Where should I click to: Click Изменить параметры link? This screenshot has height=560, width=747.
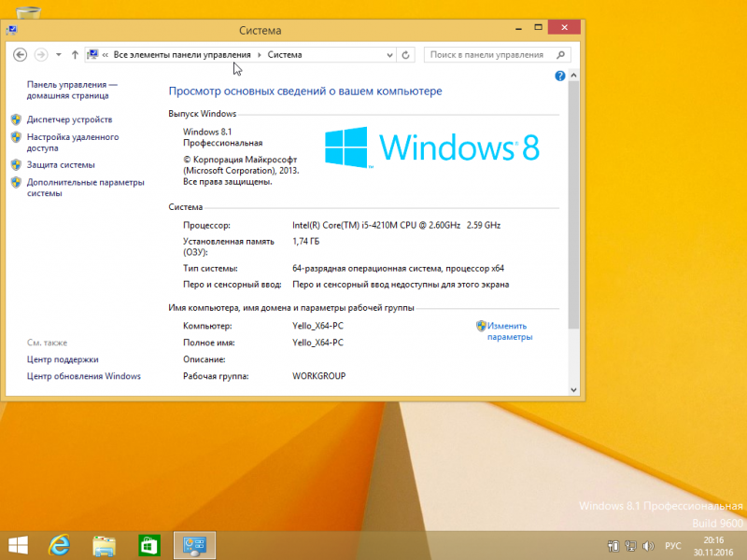(510, 331)
